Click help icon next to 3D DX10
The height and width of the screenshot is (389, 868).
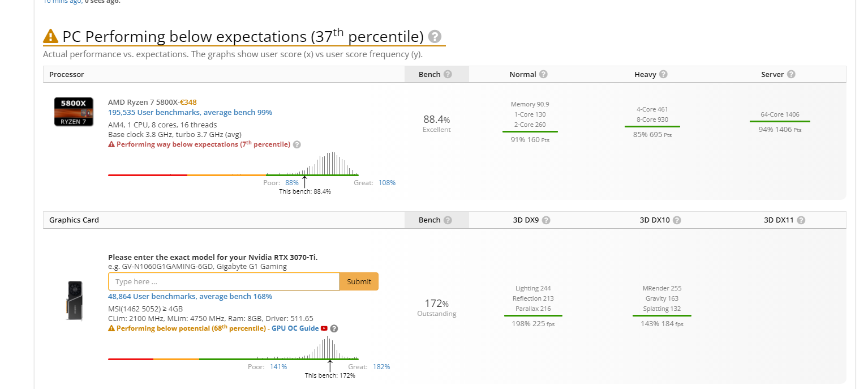[x=677, y=220]
